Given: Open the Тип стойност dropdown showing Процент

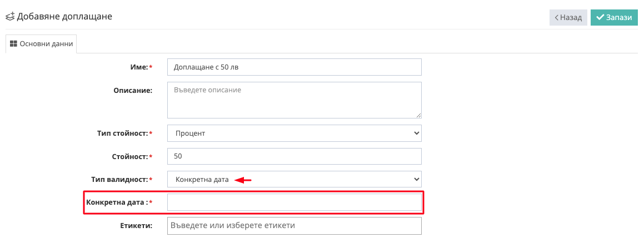Looking at the screenshot, I should click(294, 133).
